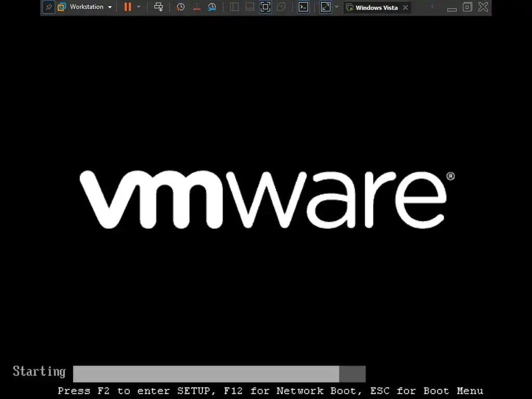Click the Starting boot progress bar

click(219, 374)
